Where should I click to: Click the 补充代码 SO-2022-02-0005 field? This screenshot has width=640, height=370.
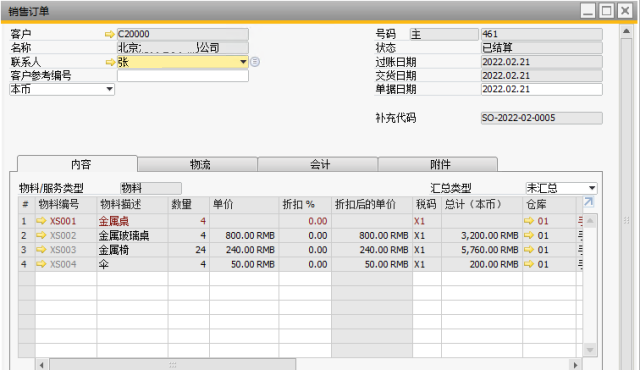pyautogui.click(x=542, y=118)
